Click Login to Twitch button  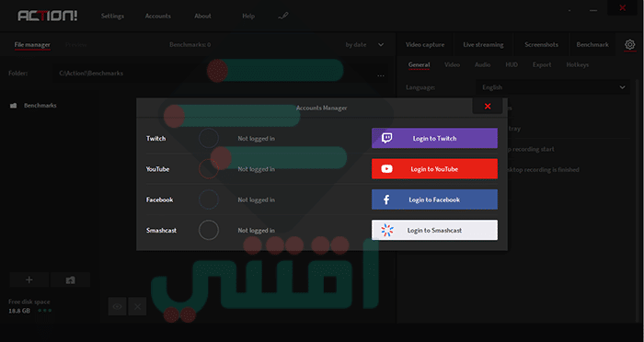pyautogui.click(x=434, y=138)
